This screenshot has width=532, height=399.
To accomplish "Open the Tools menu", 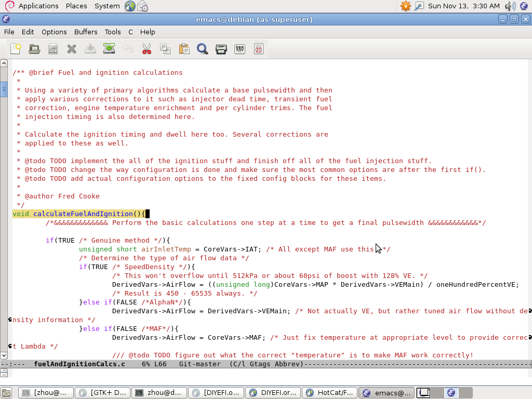I will [113, 32].
